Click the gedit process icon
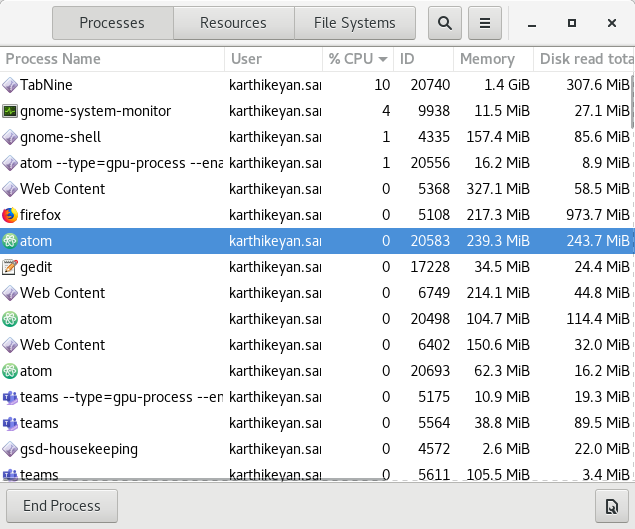 tap(10, 267)
